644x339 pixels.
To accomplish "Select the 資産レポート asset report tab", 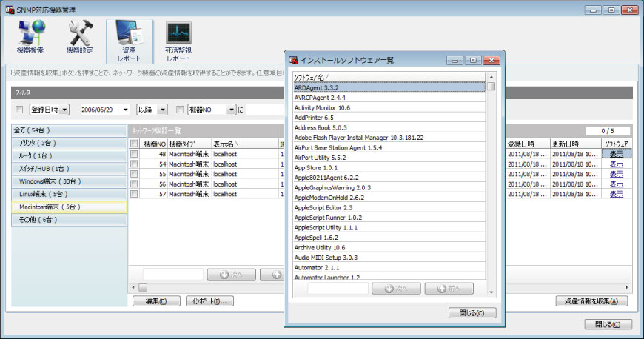I will point(130,41).
